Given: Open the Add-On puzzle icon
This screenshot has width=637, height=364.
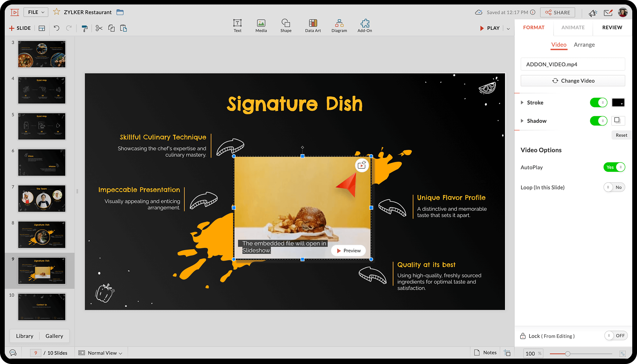Looking at the screenshot, I should pos(365,26).
